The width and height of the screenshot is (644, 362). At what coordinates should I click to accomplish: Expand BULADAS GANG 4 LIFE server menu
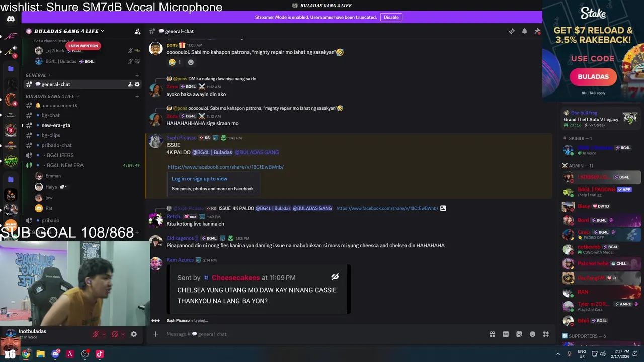65,31
